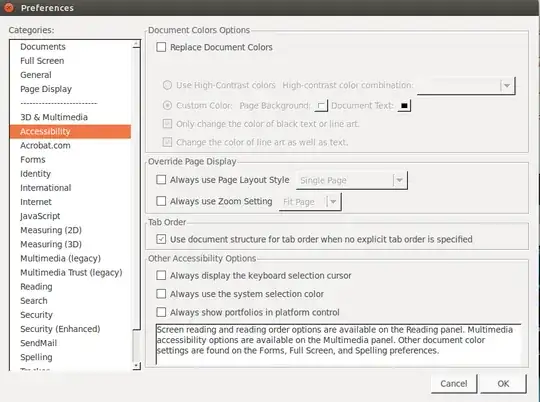540x402 pixels.
Task: Click categories list scroll-down arrow
Action: [x=136, y=366]
